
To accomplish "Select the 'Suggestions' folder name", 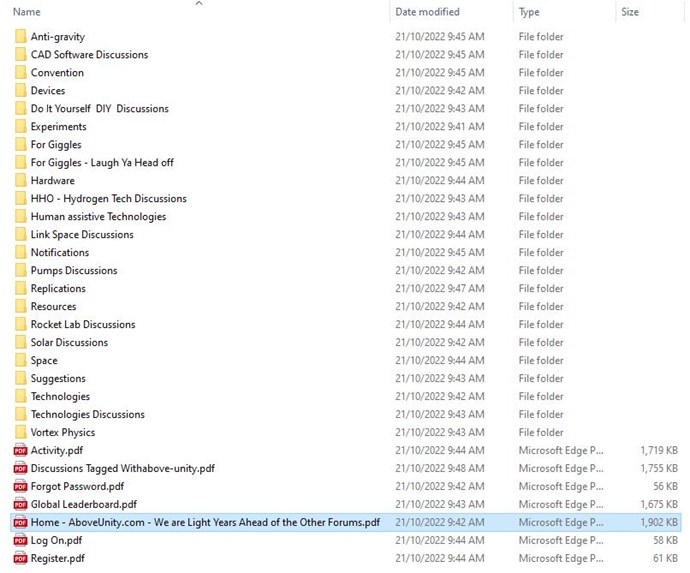I will coord(58,378).
